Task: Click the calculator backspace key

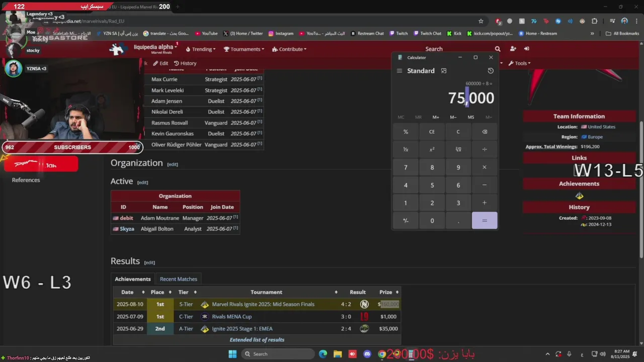Action: [485, 132]
